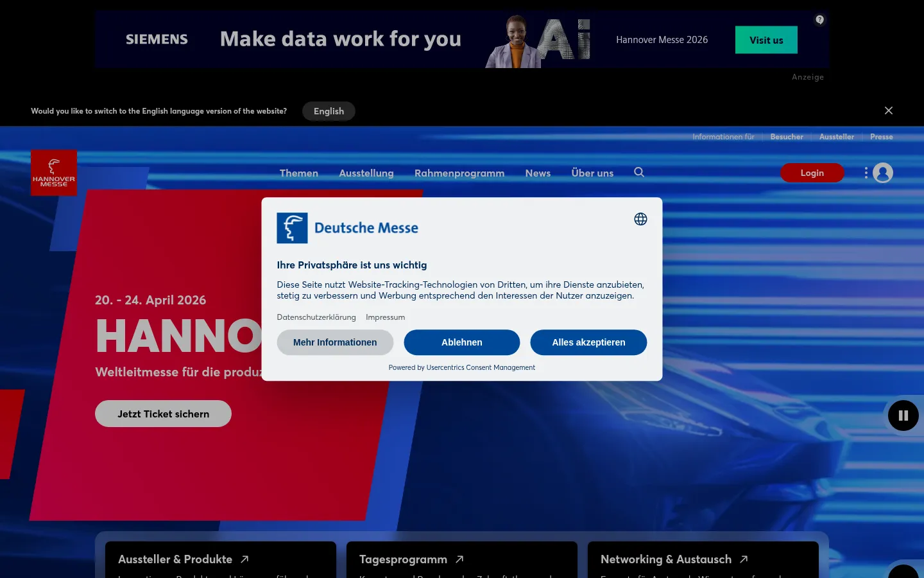Open Usercentrics Consent Management link

pyautogui.click(x=481, y=367)
